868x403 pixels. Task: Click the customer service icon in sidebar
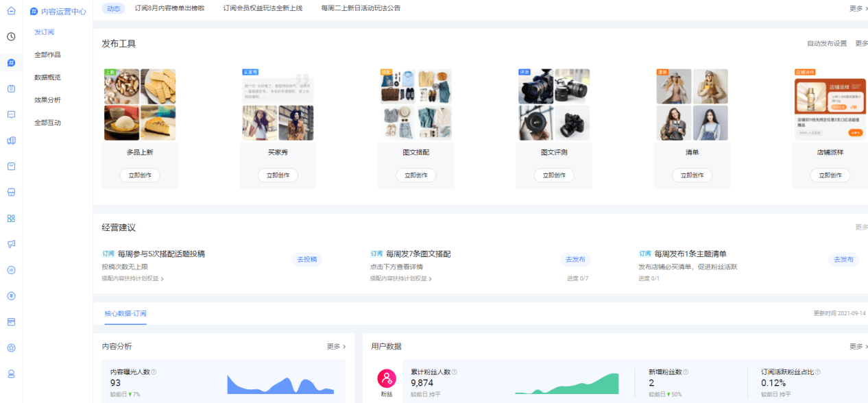coord(11,374)
